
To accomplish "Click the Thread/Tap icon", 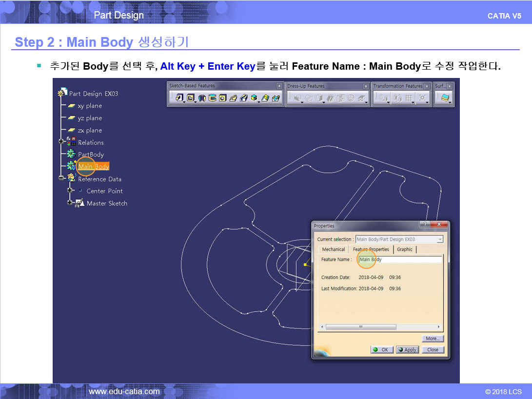I will tap(351, 98).
